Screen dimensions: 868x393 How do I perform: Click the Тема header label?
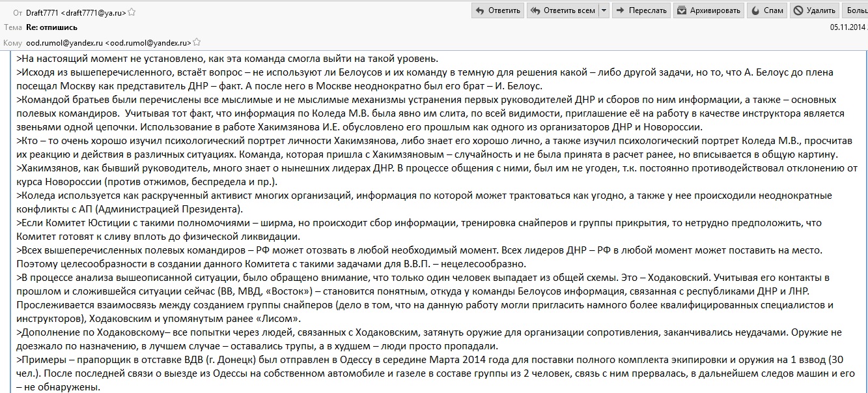(x=13, y=27)
